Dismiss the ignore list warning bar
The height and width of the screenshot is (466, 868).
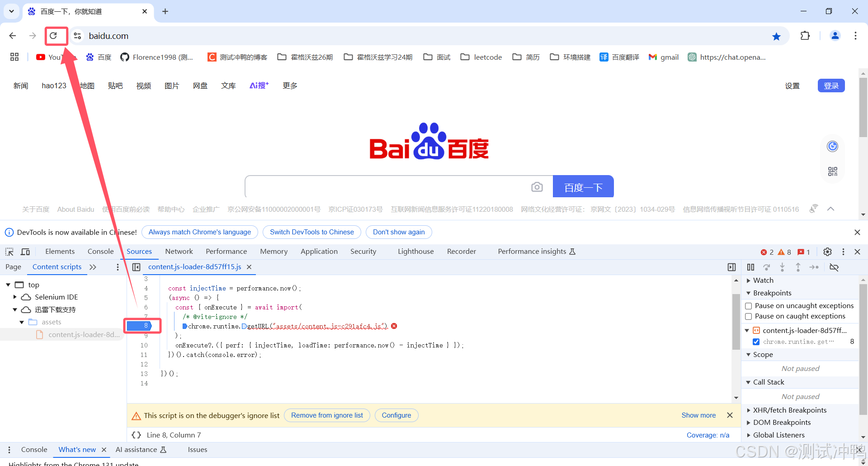(730, 415)
